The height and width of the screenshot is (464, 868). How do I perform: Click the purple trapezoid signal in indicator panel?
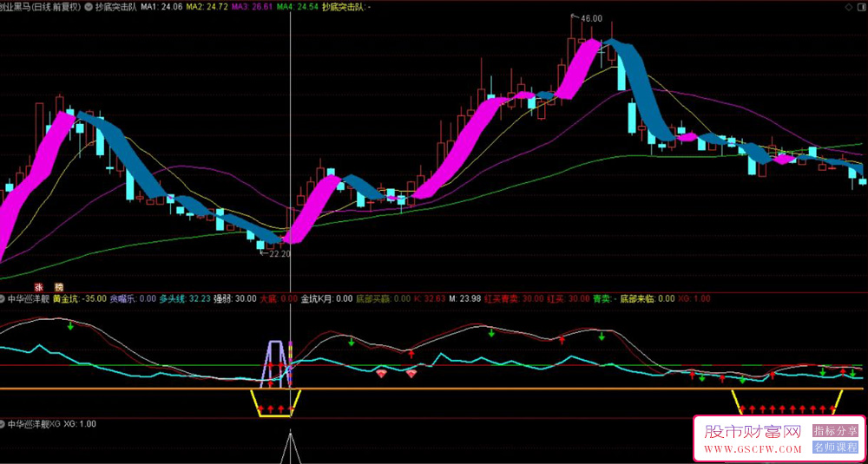click(275, 363)
